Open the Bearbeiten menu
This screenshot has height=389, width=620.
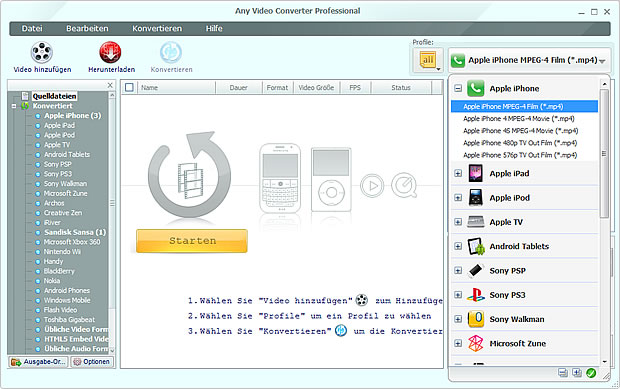[x=87, y=28]
